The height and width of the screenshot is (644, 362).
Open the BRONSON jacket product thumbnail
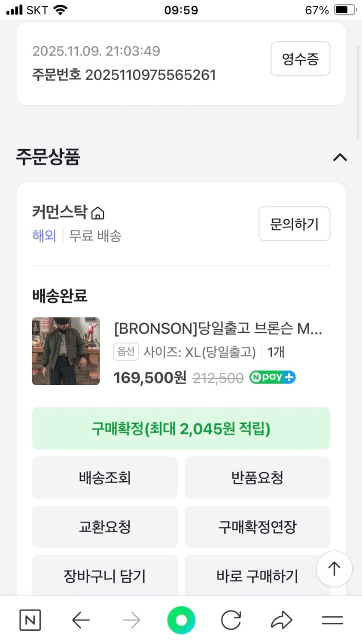pyautogui.click(x=66, y=351)
